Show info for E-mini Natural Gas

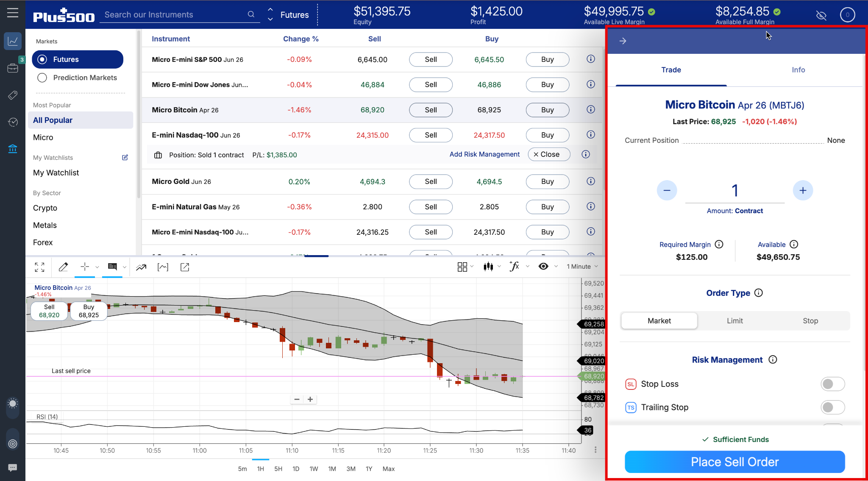click(591, 206)
